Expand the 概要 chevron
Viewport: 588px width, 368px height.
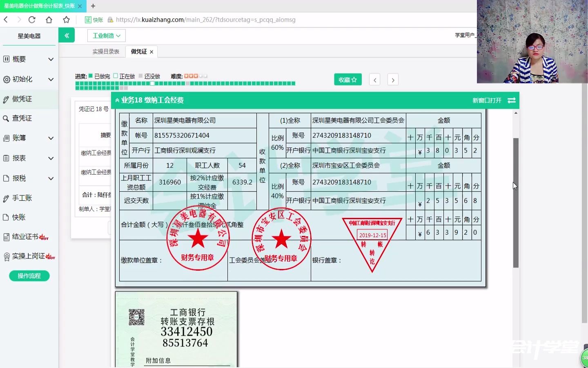51,59
